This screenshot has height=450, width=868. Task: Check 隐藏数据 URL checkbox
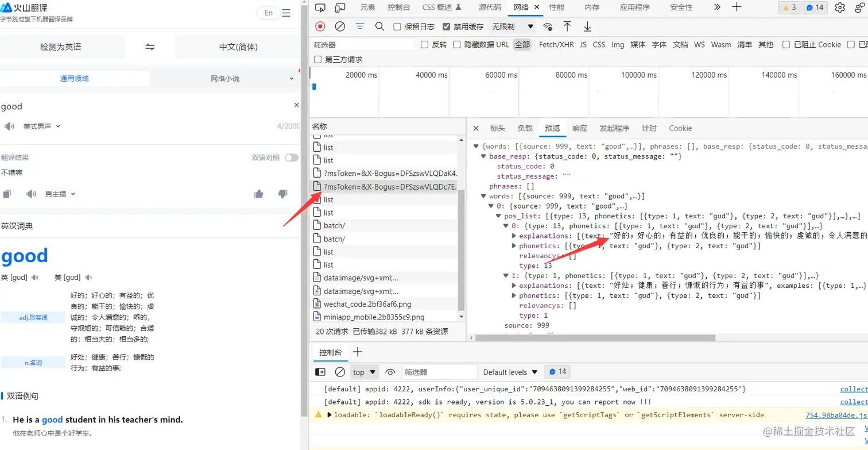point(457,44)
